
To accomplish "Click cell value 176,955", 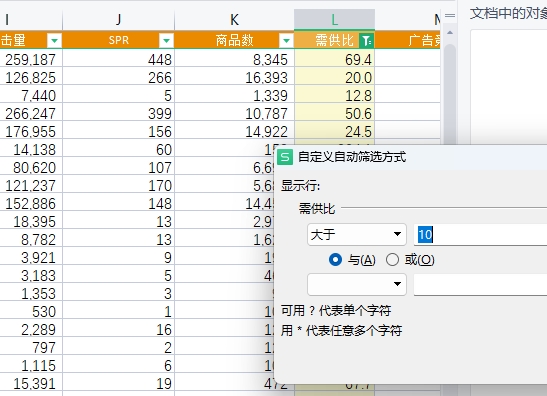I will click(30, 132).
